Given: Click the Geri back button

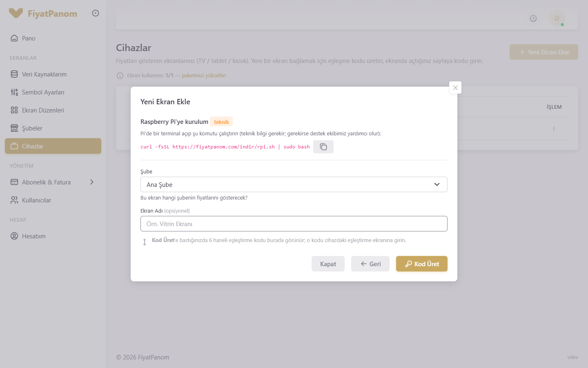Looking at the screenshot, I should click(370, 264).
